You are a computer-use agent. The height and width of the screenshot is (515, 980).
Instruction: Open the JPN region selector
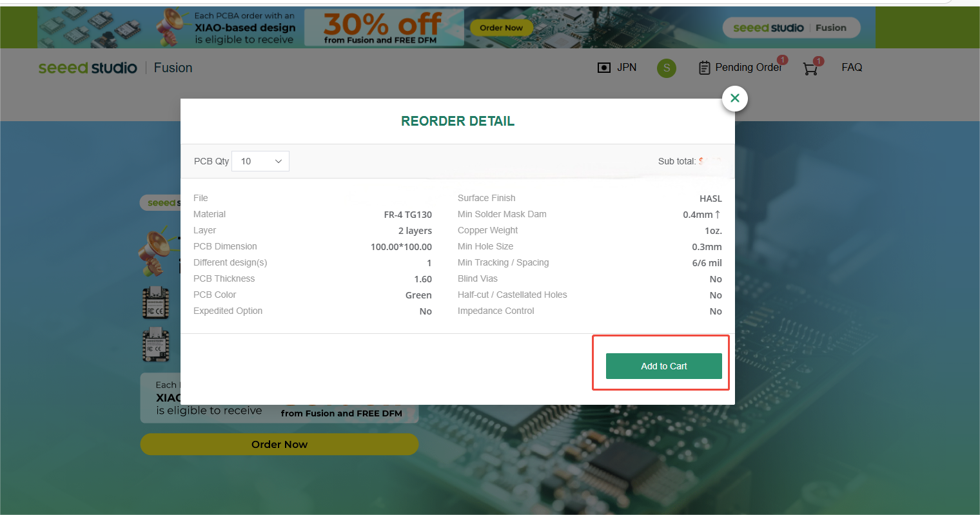point(617,68)
